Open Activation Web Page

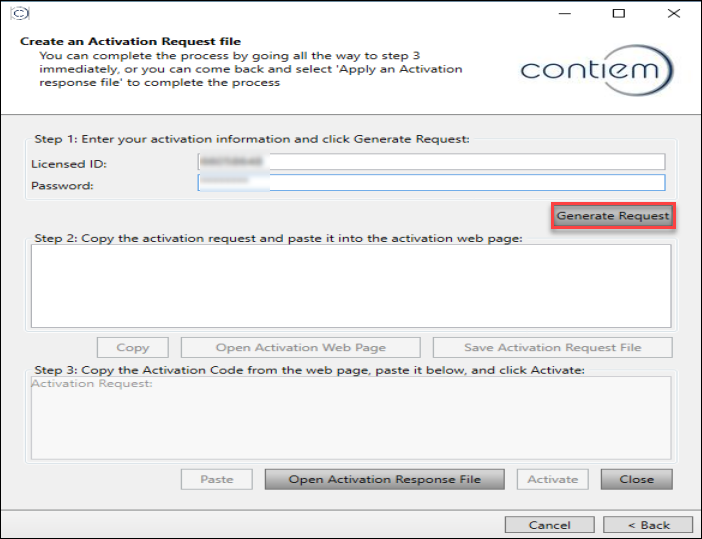click(x=301, y=348)
